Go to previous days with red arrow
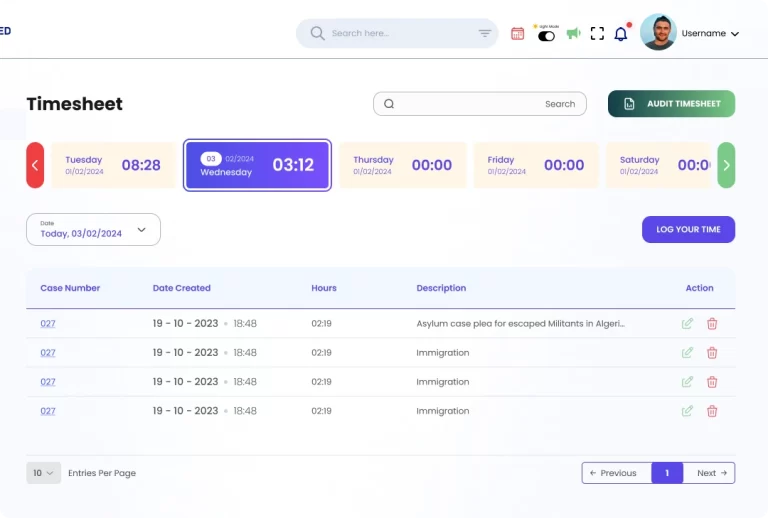 coord(35,165)
